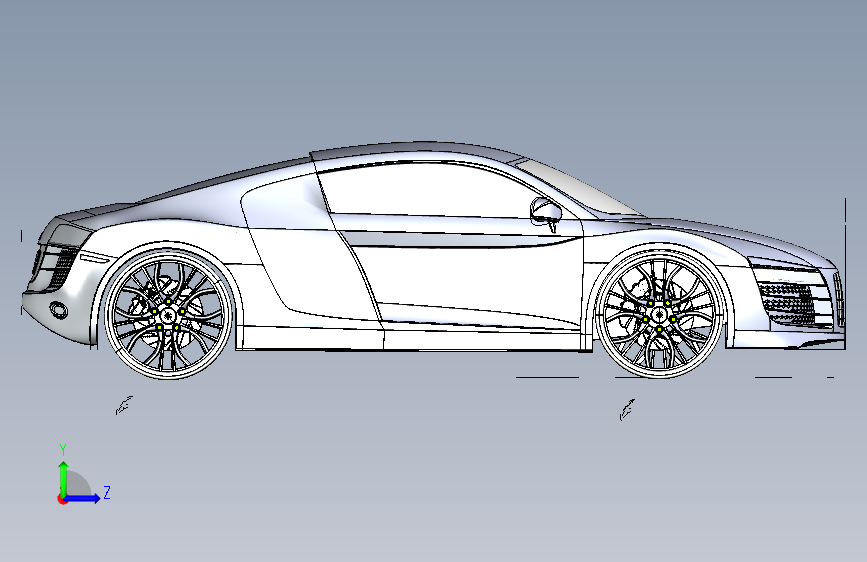
Task: Click the blue Z axis arrow on triad
Action: 83,498
